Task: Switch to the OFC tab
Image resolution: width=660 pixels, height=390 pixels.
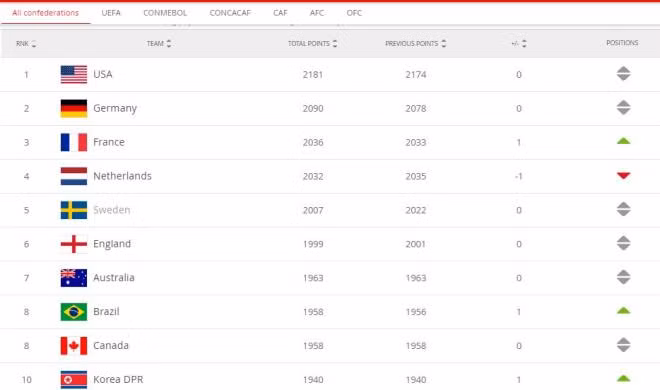Action: coord(354,13)
